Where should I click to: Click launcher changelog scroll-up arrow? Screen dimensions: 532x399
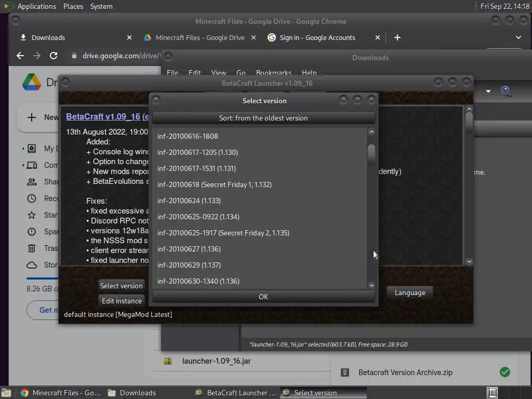469,109
